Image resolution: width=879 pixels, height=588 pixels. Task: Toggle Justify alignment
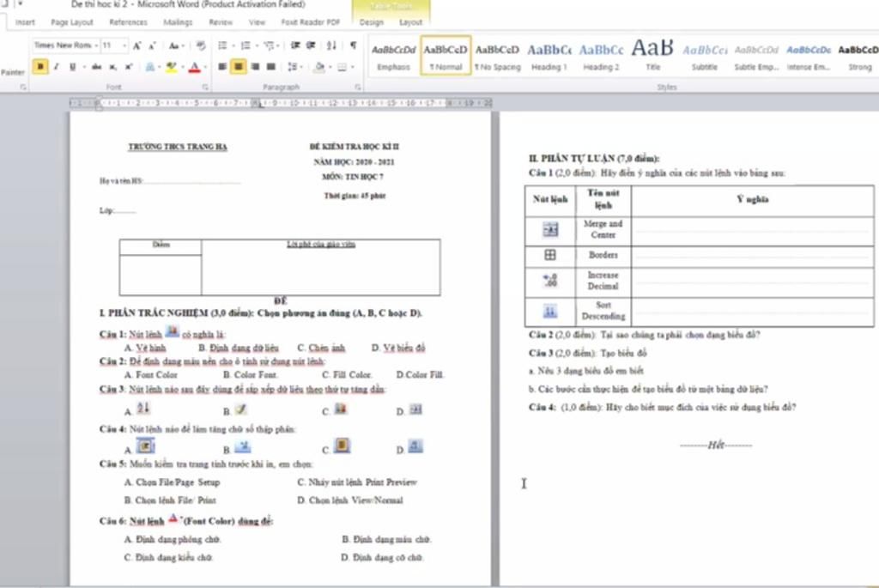point(271,67)
